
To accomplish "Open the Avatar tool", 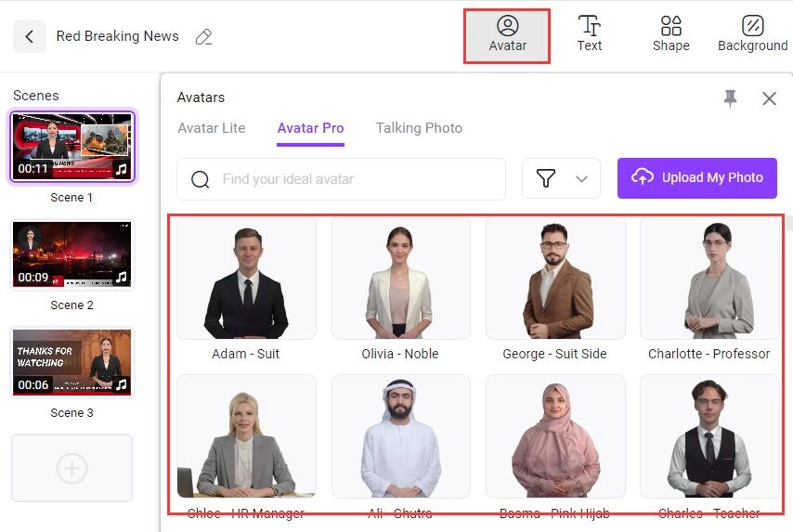I will click(x=507, y=34).
